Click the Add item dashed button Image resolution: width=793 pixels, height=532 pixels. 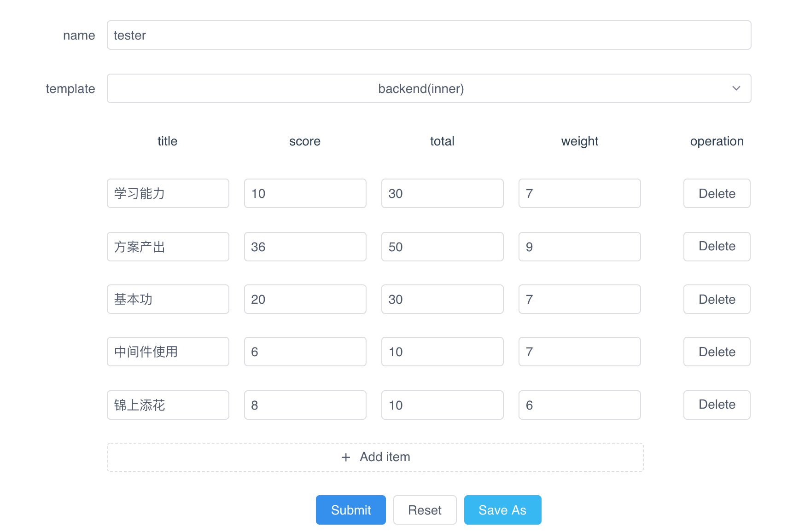coord(375,457)
